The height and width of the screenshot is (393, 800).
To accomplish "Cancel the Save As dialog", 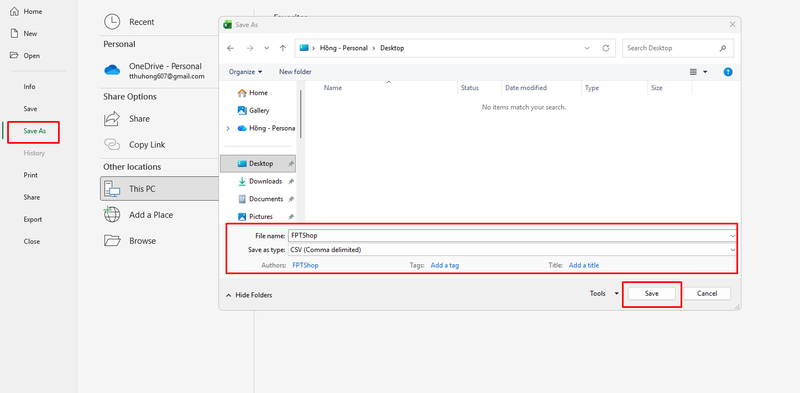I will click(x=707, y=293).
